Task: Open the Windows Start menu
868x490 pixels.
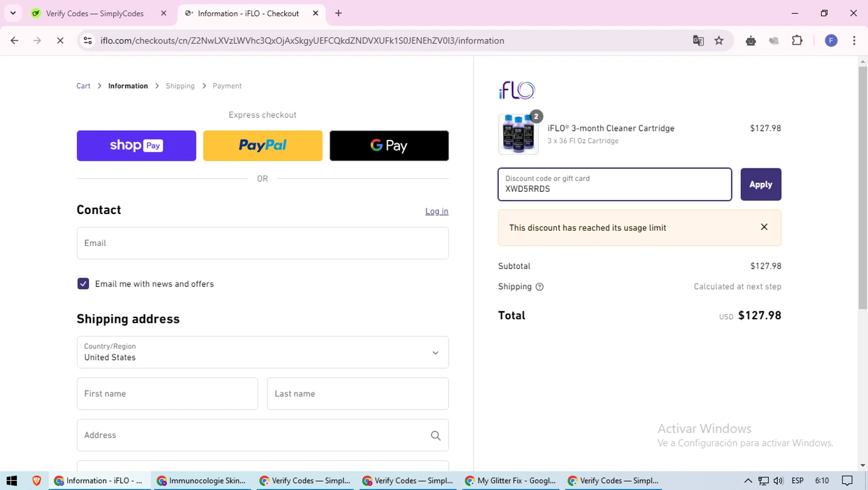Action: point(12,481)
